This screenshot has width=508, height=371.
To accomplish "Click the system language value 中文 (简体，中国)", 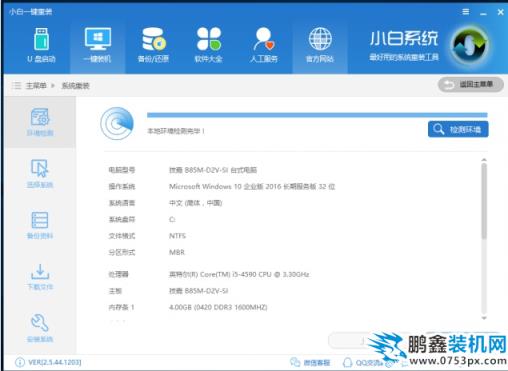I will [x=195, y=203].
